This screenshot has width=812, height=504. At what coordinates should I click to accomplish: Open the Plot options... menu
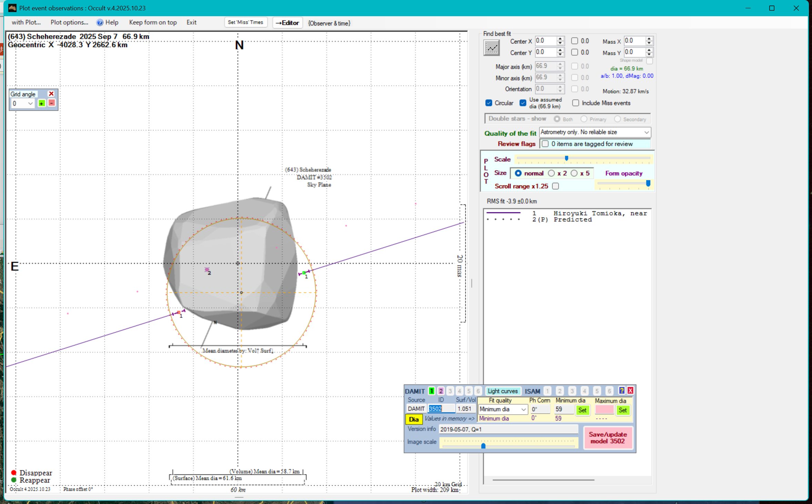69,23
